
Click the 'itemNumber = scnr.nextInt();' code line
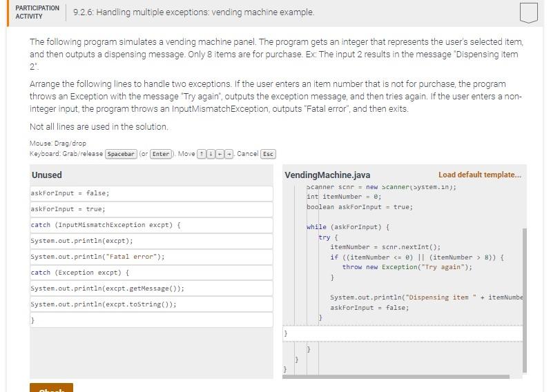pos(385,247)
